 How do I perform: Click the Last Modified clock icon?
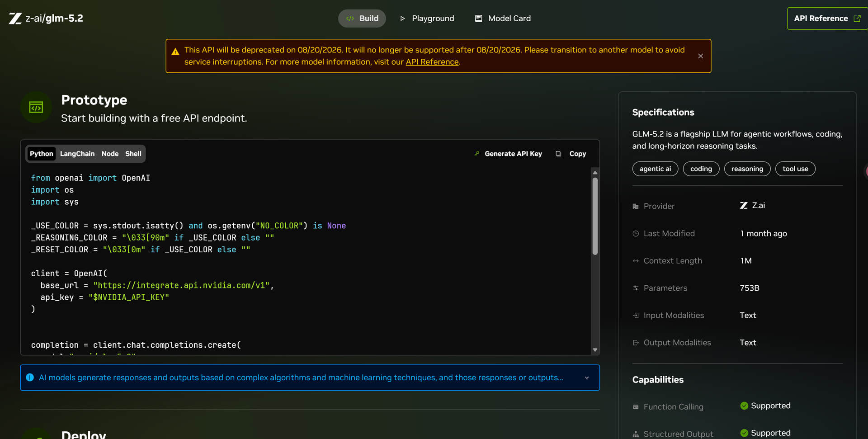(636, 234)
